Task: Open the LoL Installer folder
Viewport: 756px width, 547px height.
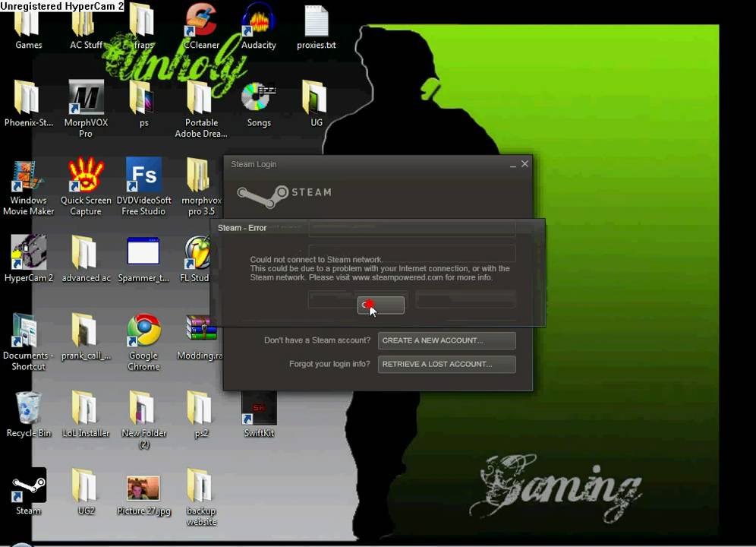Action: coord(86,414)
